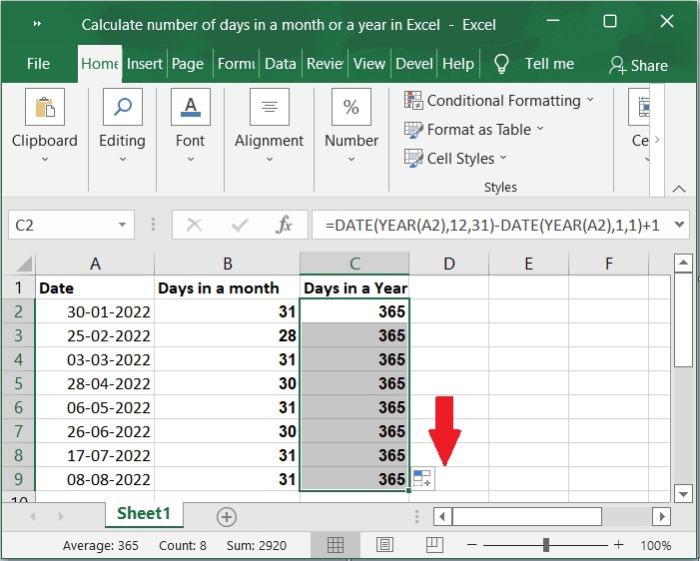Open the Auto Fill Options button
Screen dimensions: 700x561
(x=422, y=478)
